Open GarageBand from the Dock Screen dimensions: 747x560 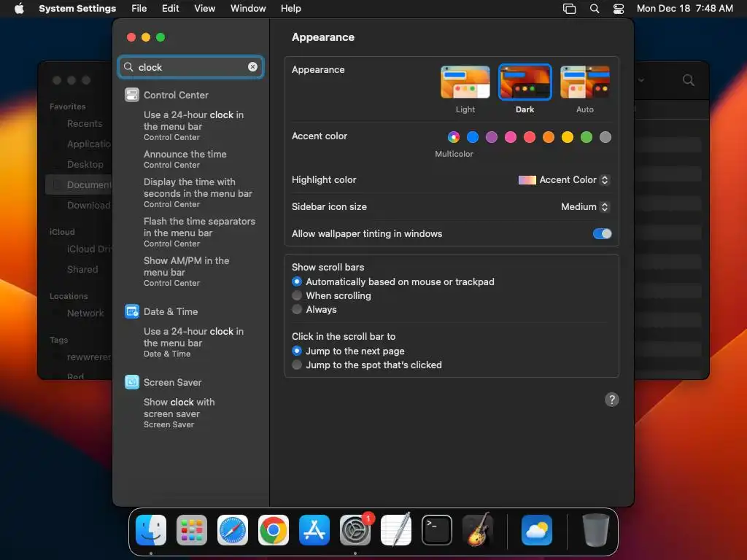(478, 530)
